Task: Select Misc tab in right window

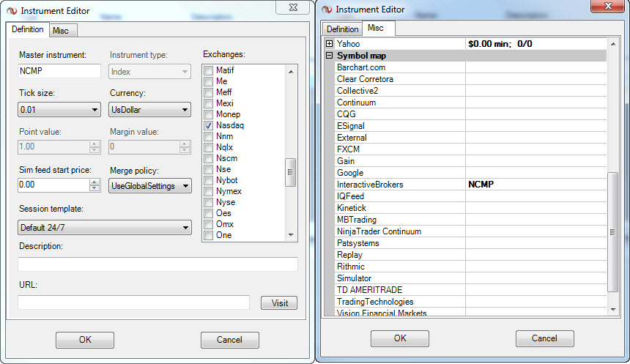Action: point(378,28)
